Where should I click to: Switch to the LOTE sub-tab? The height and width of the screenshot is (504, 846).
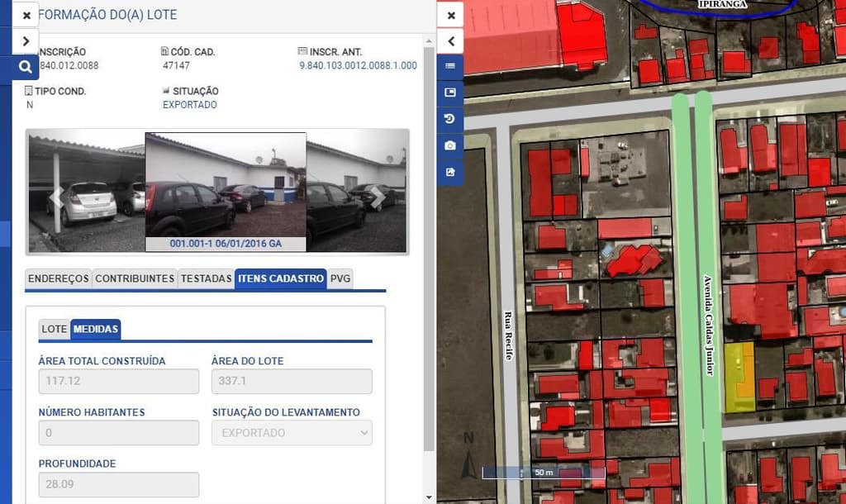point(54,329)
